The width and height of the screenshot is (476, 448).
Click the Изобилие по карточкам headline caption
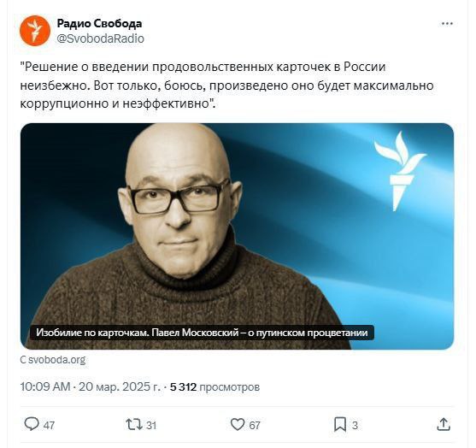(202, 333)
